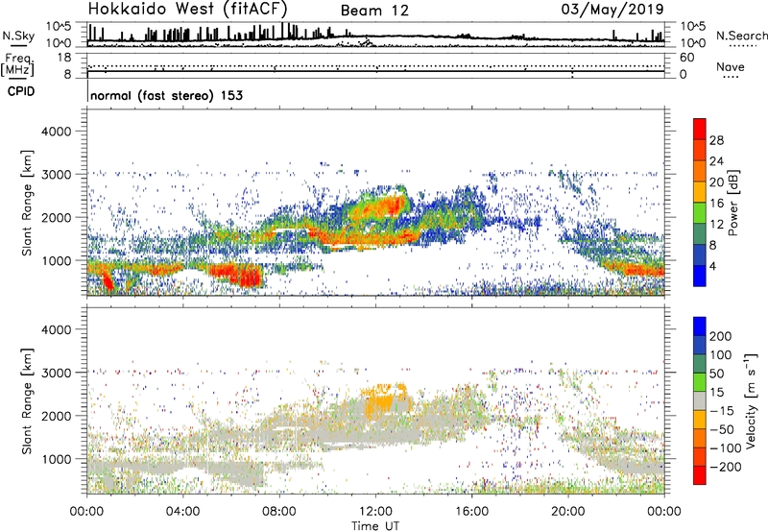Click the 04:00 time tick label
Viewport: 768px width, 532px height.
tap(182, 512)
